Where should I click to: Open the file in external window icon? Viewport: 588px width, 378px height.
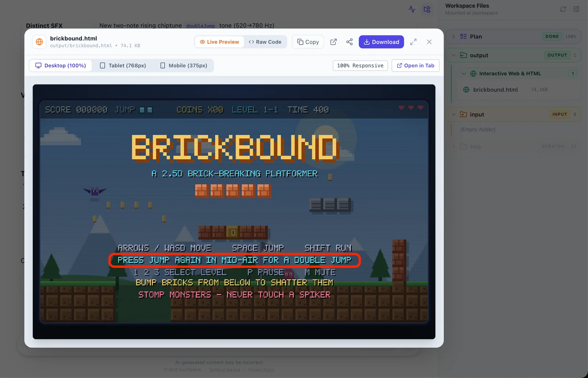333,42
